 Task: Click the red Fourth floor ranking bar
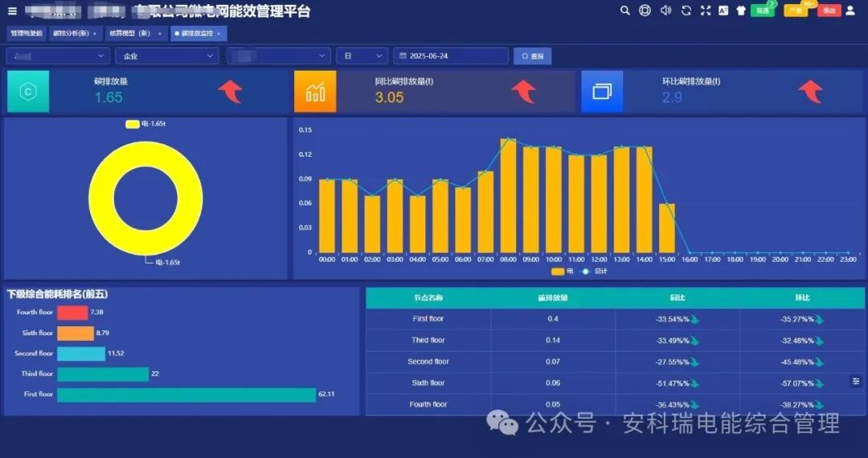(x=72, y=313)
